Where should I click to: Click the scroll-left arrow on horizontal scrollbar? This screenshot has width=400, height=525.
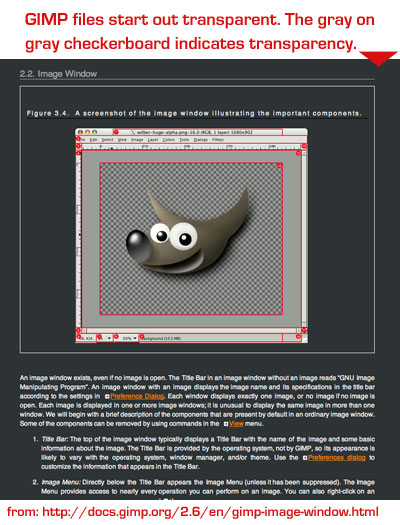coord(84,330)
